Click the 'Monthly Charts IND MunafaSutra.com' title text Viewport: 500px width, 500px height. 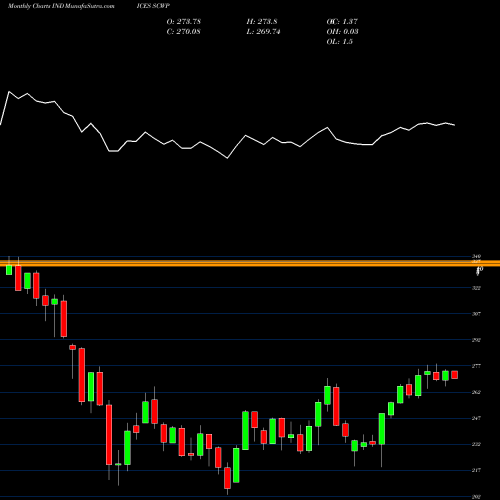[61, 6]
